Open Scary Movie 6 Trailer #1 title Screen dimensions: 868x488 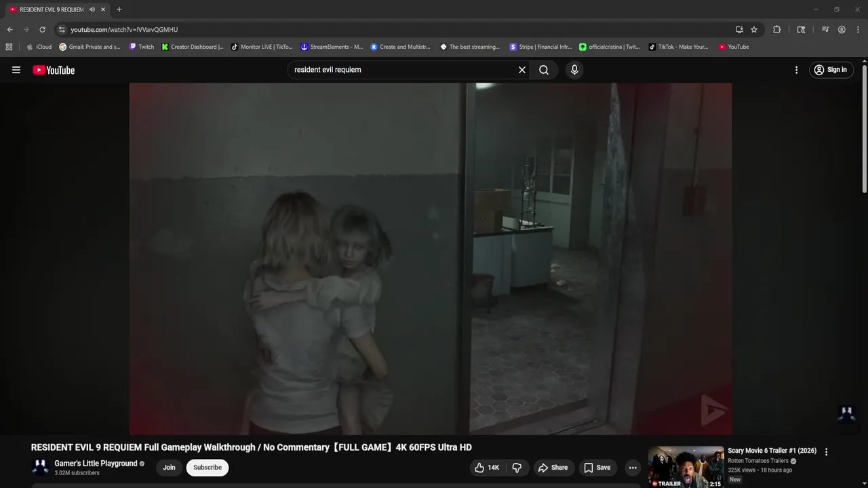(x=772, y=451)
